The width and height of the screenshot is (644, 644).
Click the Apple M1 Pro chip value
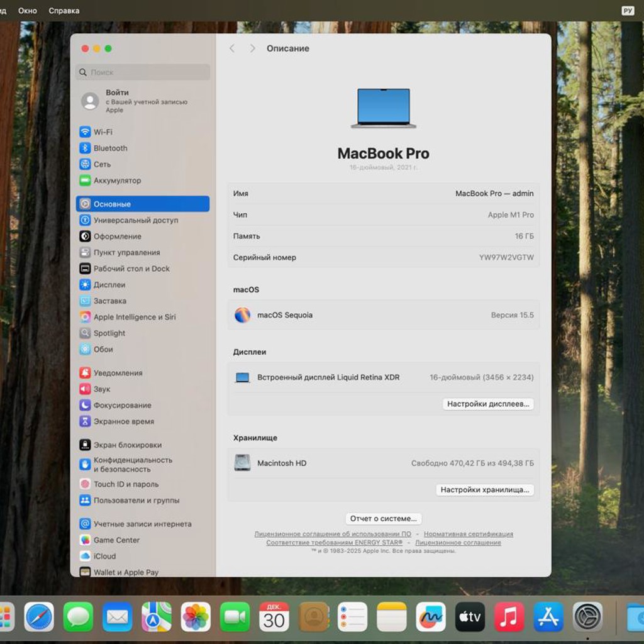point(511,215)
